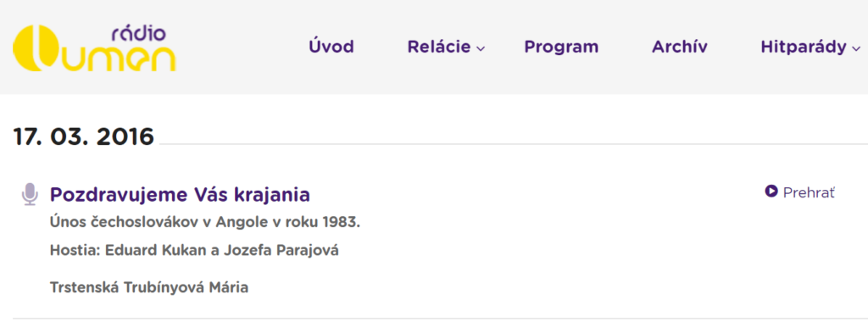Screen dimensions: 868x333
Task: Open the Relácie menu label
Action: (x=439, y=47)
